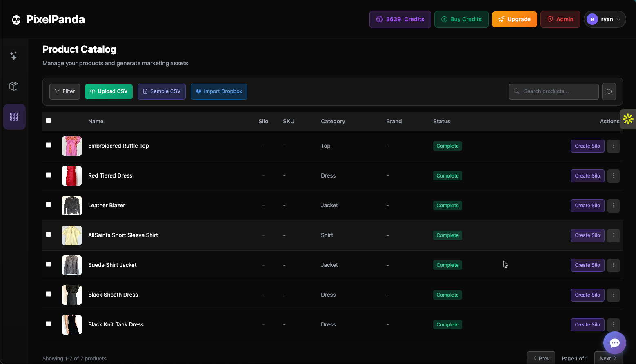Select the sparkles AI generate icon in sidebar

[13, 55]
